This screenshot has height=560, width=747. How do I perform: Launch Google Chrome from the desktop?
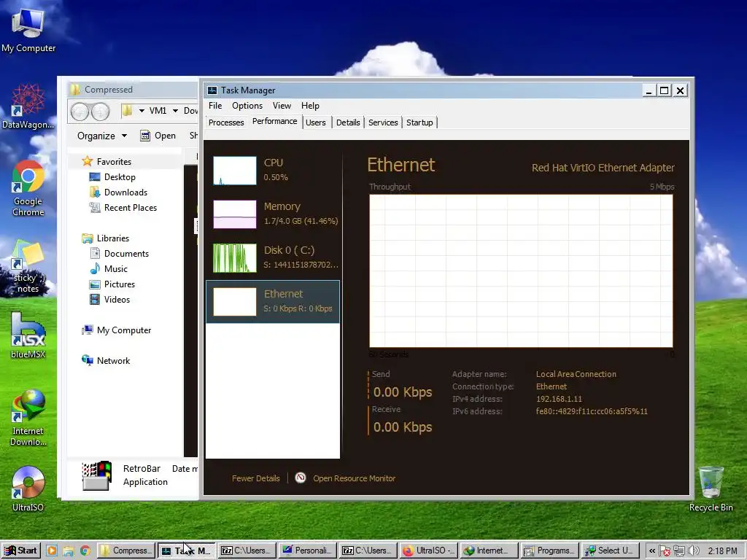click(x=28, y=188)
